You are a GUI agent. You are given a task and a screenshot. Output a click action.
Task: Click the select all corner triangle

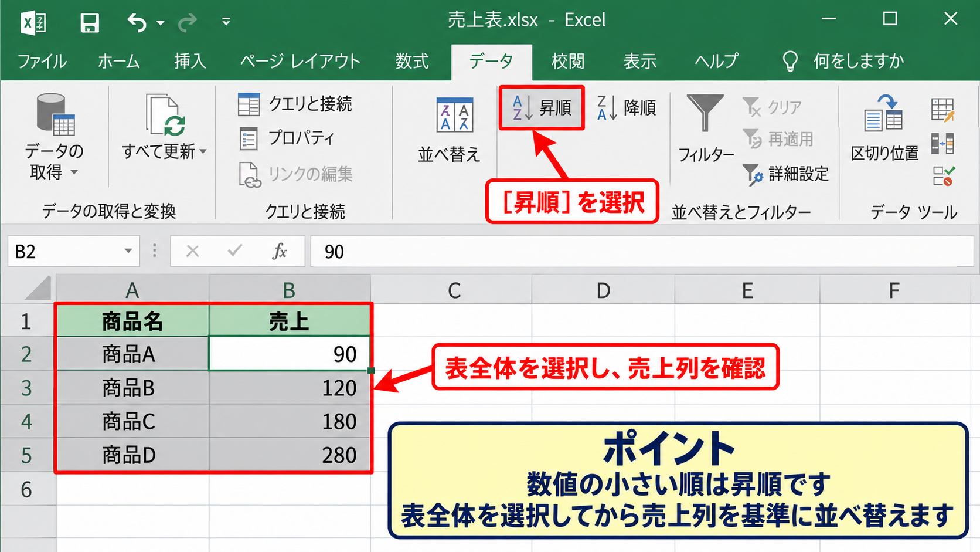pyautogui.click(x=39, y=289)
